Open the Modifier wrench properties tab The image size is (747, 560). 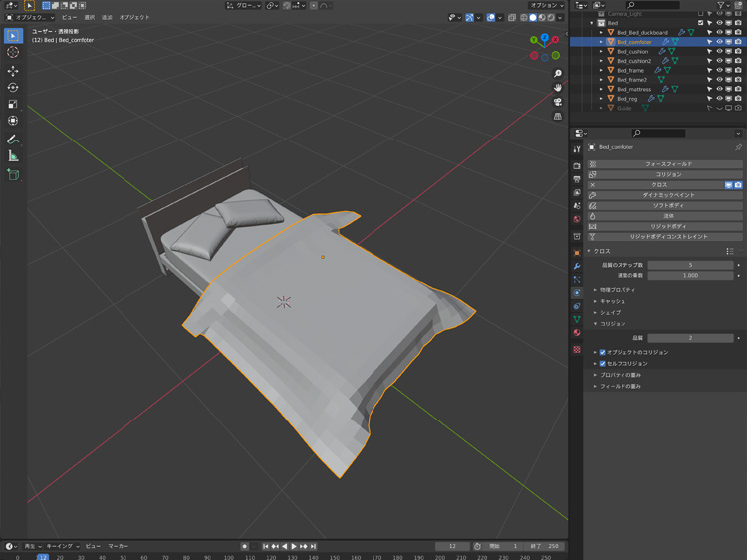[577, 267]
